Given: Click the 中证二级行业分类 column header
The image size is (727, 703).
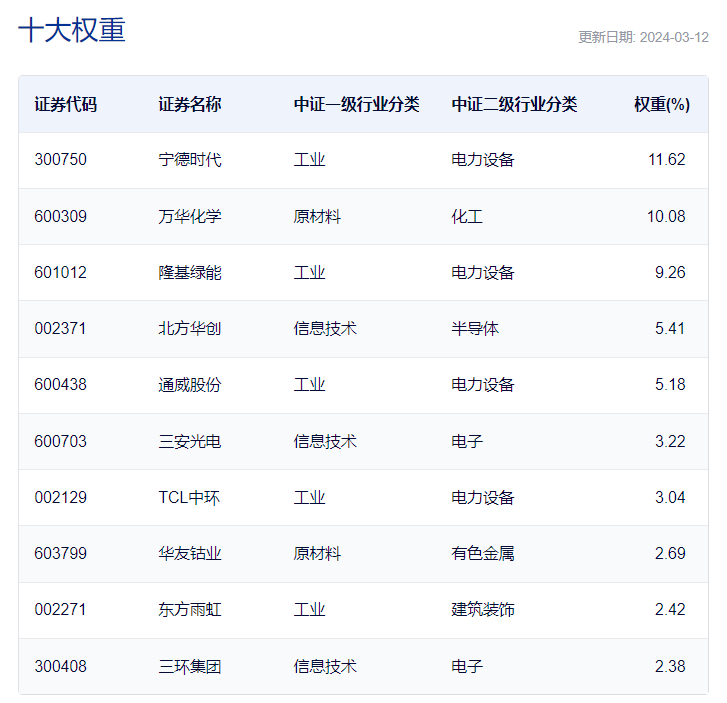Looking at the screenshot, I should [x=514, y=104].
